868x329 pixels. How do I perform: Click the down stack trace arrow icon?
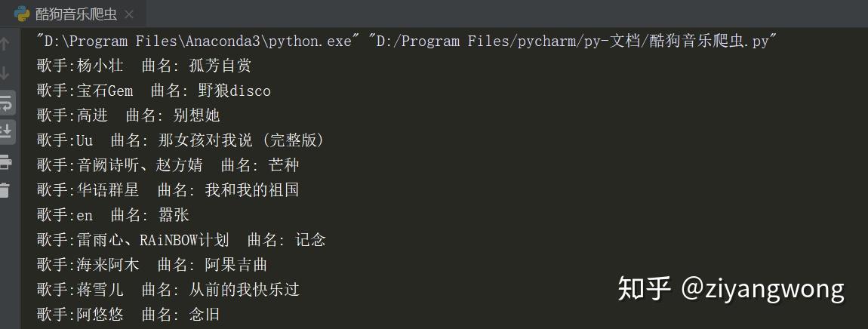[5, 72]
